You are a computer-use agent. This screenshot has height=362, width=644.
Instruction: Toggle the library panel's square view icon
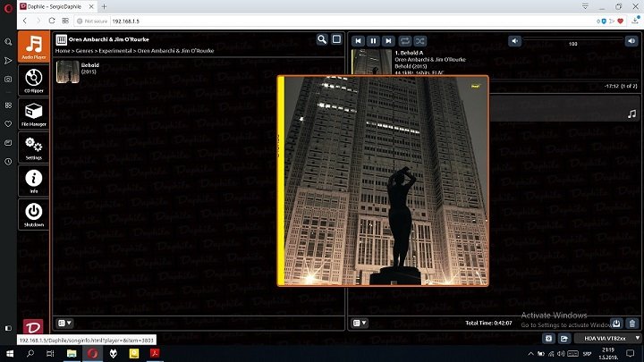click(x=336, y=39)
